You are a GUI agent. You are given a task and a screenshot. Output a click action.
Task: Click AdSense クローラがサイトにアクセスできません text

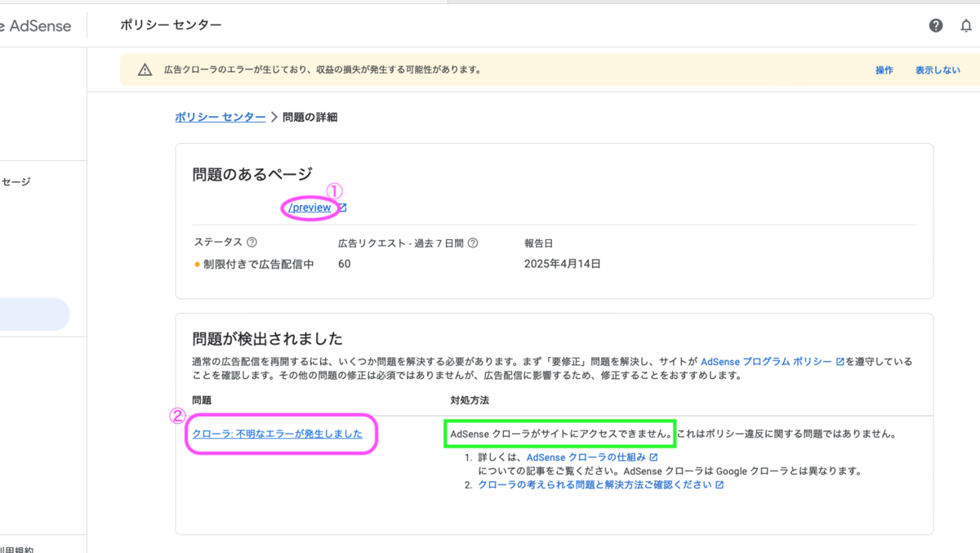click(x=562, y=434)
